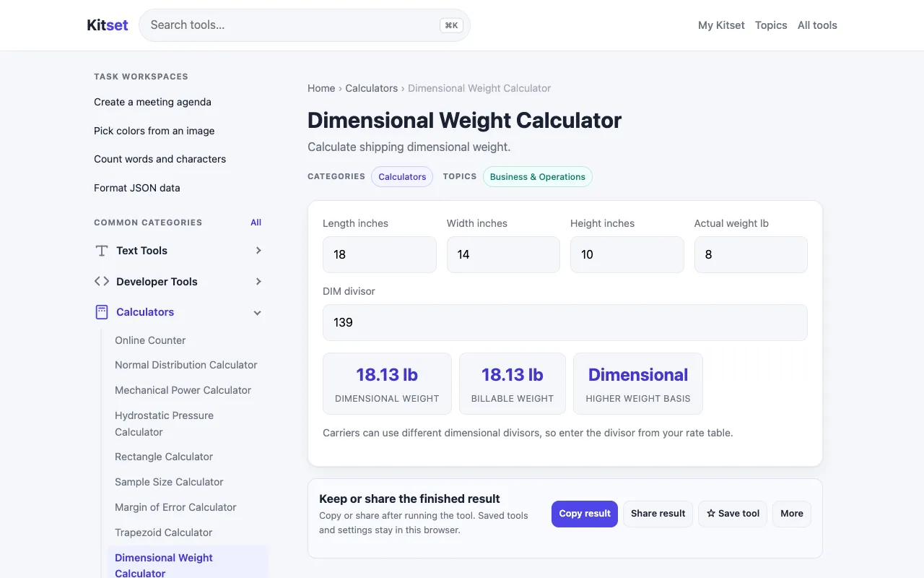Viewport: 924px width, 578px height.
Task: Open Normal Distribution Calculator
Action: [x=186, y=365]
